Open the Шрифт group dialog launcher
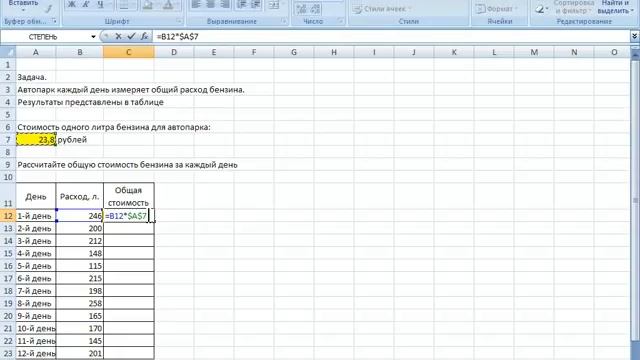This screenshot has height=360, width=640. [x=179, y=21]
